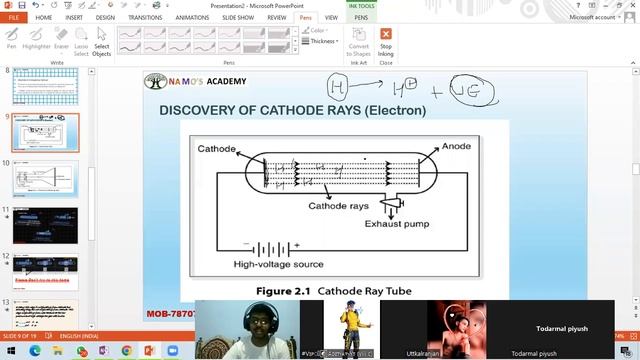Switch to the DESIGN ribbon tab
Viewport: 640px width, 360px height.
pyautogui.click(x=105, y=18)
